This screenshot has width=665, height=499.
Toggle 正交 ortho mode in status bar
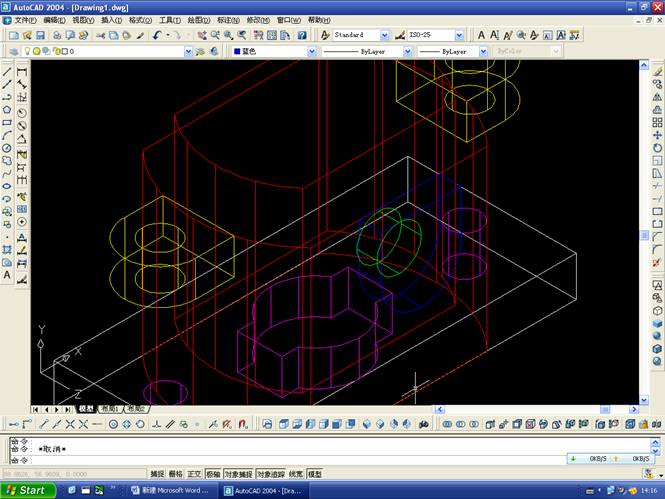pos(195,474)
